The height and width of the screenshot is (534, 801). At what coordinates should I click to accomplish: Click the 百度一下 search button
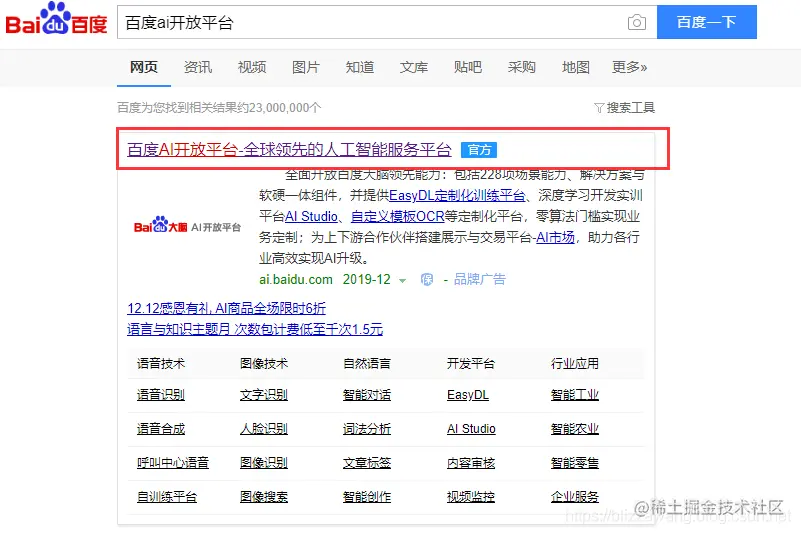point(706,22)
